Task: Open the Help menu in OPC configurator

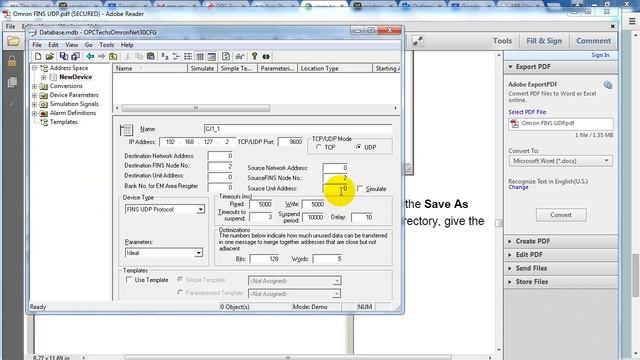Action: tap(127, 45)
